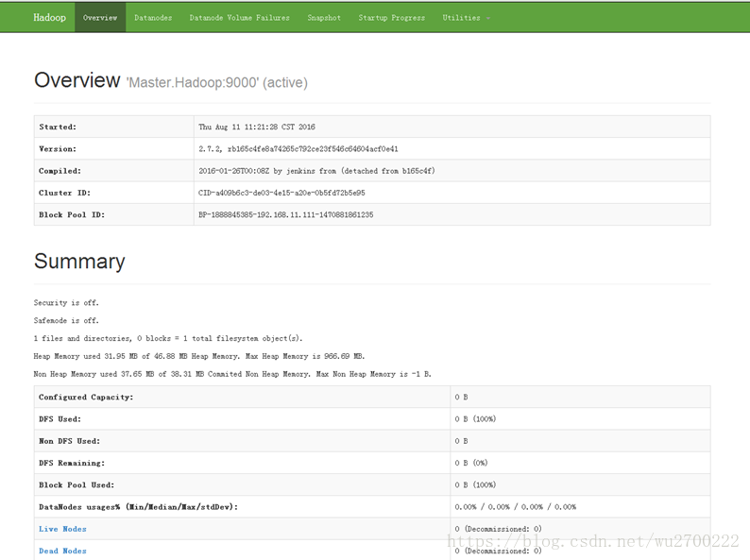
Task: Click 'DFS Used:' label
Action: tap(60, 419)
